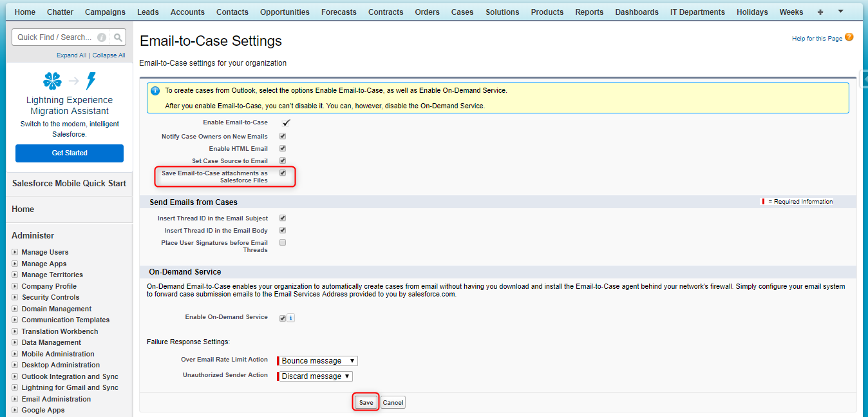Click the info icon in Quick Find box

click(101, 37)
